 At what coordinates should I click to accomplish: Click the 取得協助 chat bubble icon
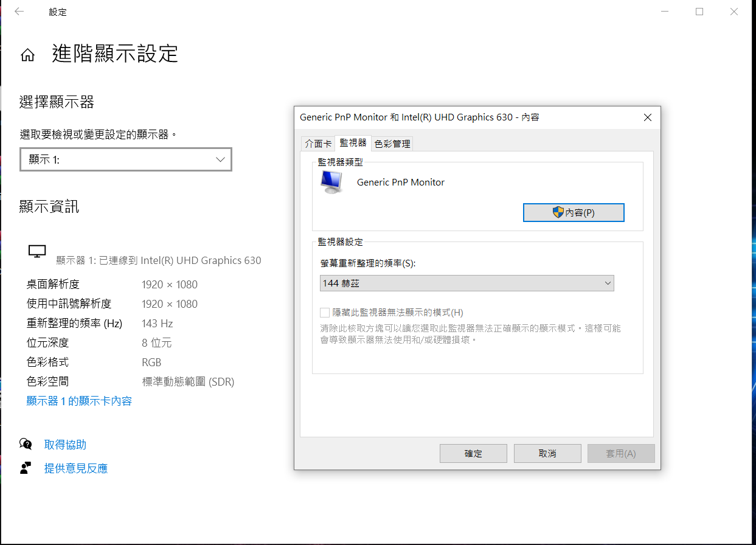(26, 444)
